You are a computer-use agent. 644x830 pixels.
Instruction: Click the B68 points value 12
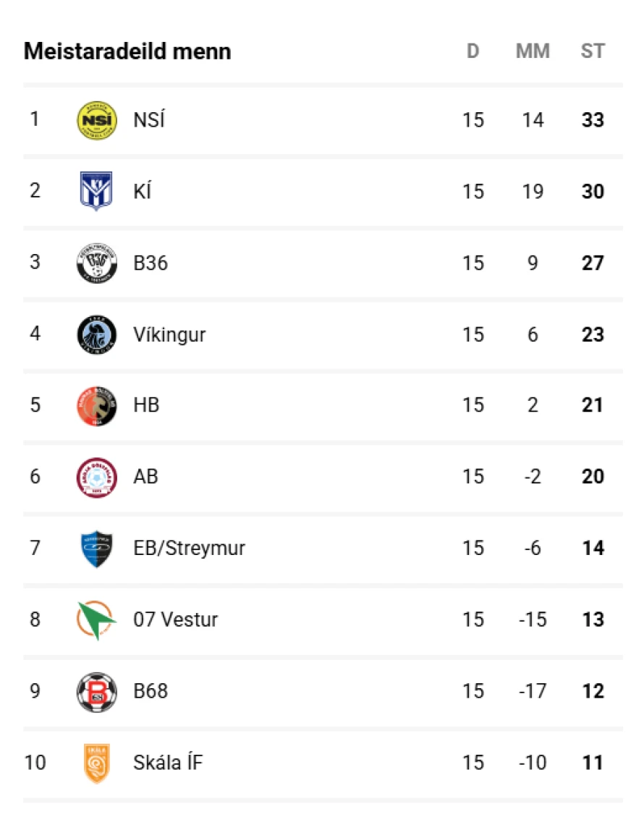[593, 691]
